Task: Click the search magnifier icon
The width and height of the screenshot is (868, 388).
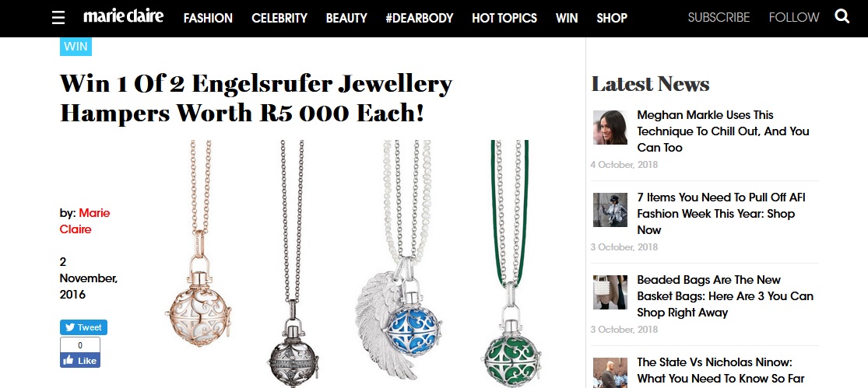Action: point(842,16)
